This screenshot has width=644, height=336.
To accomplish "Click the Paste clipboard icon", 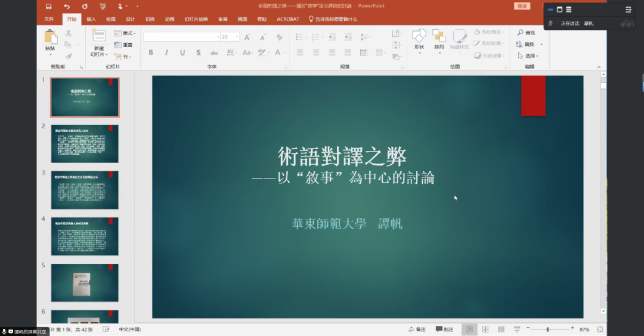I will [50, 37].
